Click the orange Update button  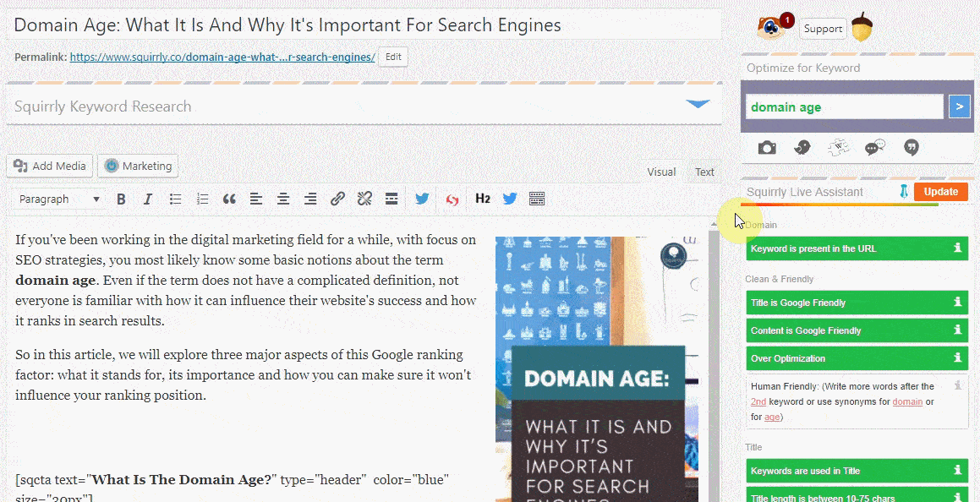940,192
